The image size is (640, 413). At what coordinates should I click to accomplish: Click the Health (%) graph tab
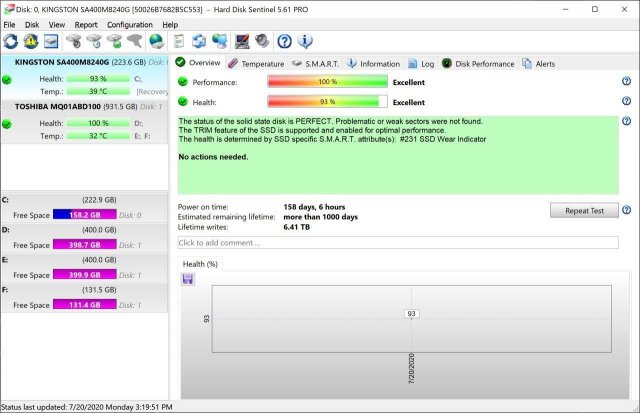pyautogui.click(x=198, y=264)
